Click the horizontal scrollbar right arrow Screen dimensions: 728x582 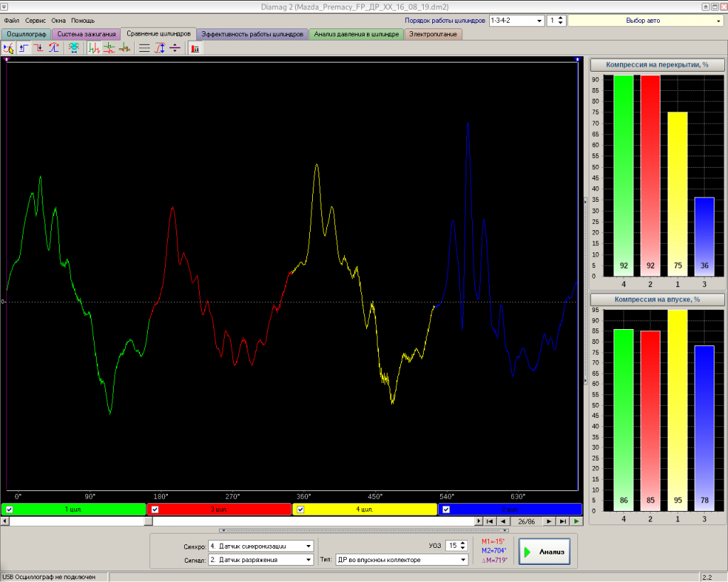(x=478, y=521)
